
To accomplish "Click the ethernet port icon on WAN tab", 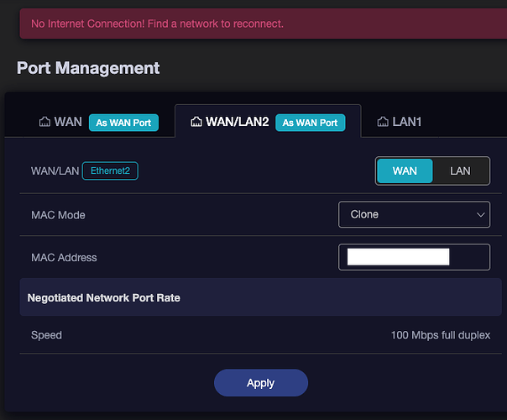I will (44, 123).
